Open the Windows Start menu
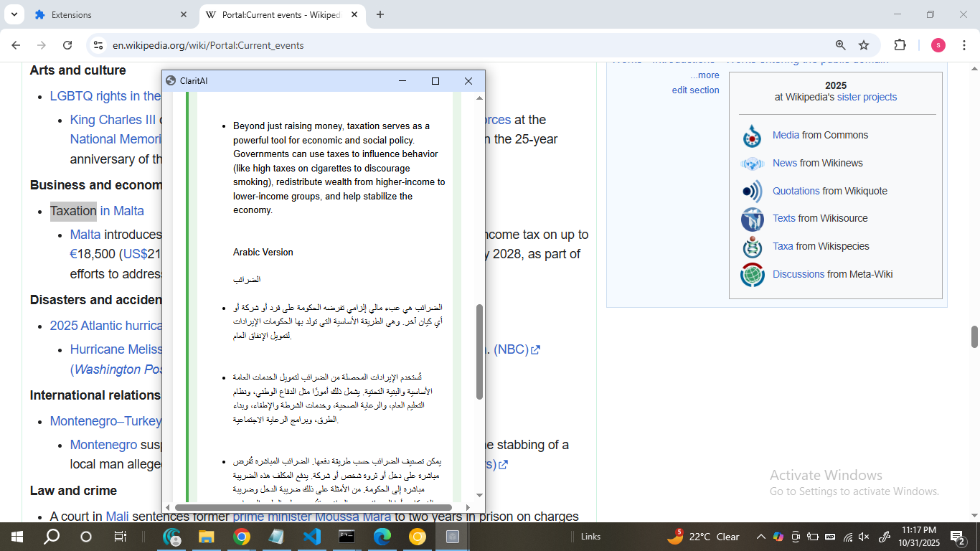Viewport: 980px width, 551px height. point(16,537)
